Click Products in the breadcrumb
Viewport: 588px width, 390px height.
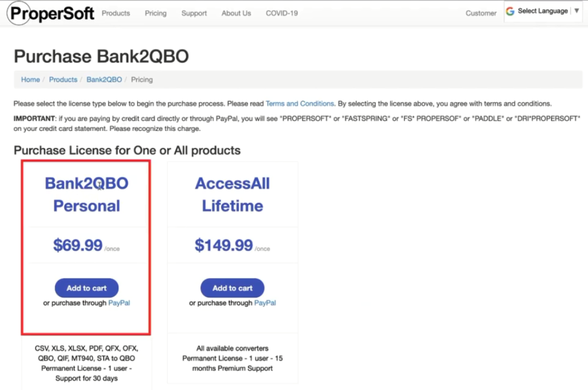click(x=63, y=79)
